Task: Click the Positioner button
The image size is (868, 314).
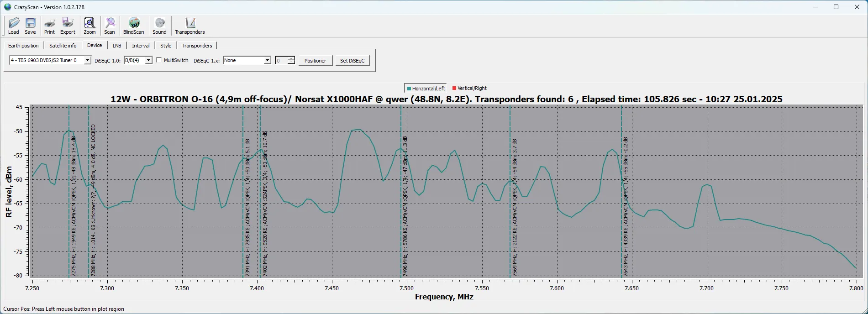Action: pos(315,61)
